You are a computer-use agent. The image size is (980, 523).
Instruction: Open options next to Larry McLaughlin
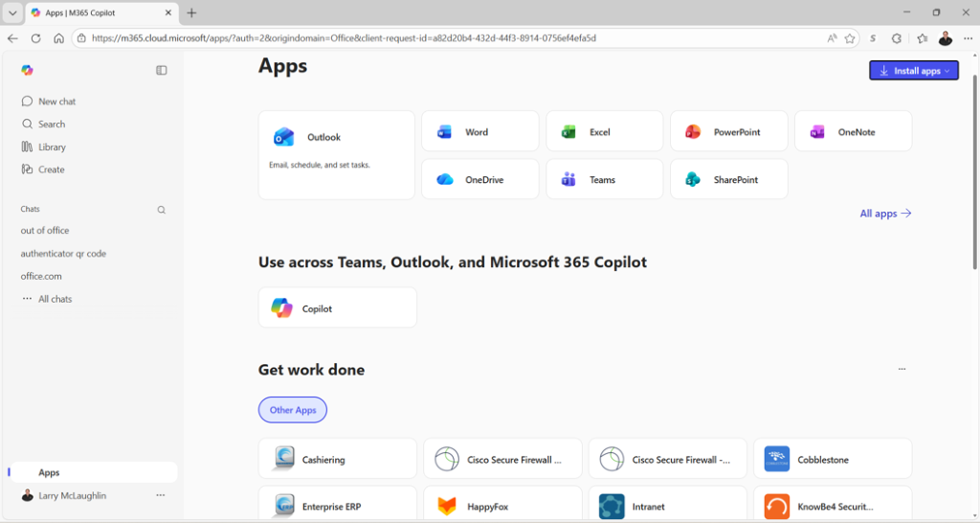tap(161, 495)
